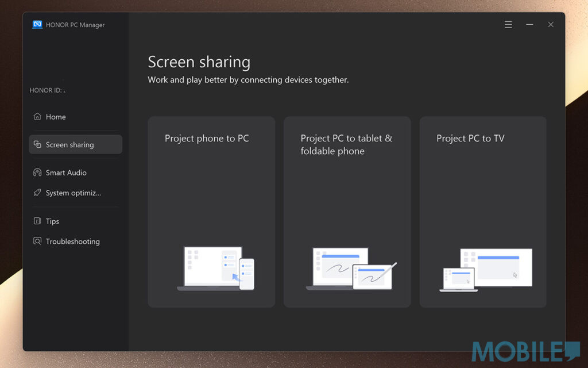Click the HONOR ID label
Image resolution: width=588 pixels, height=368 pixels.
[x=46, y=90]
